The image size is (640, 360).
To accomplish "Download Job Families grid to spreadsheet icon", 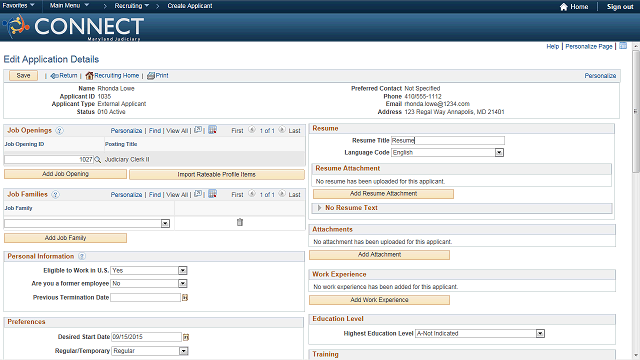I will point(212,194).
